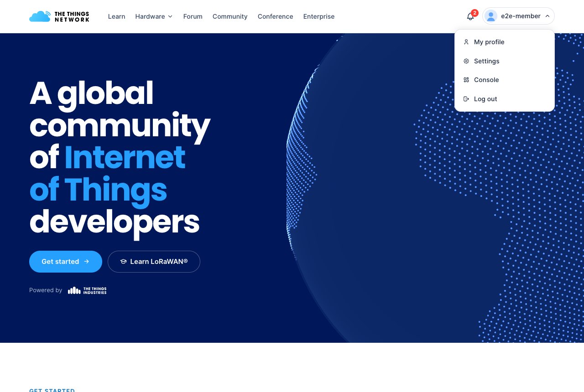Go to the Forum page
The image size is (584, 392).
[x=193, y=16]
